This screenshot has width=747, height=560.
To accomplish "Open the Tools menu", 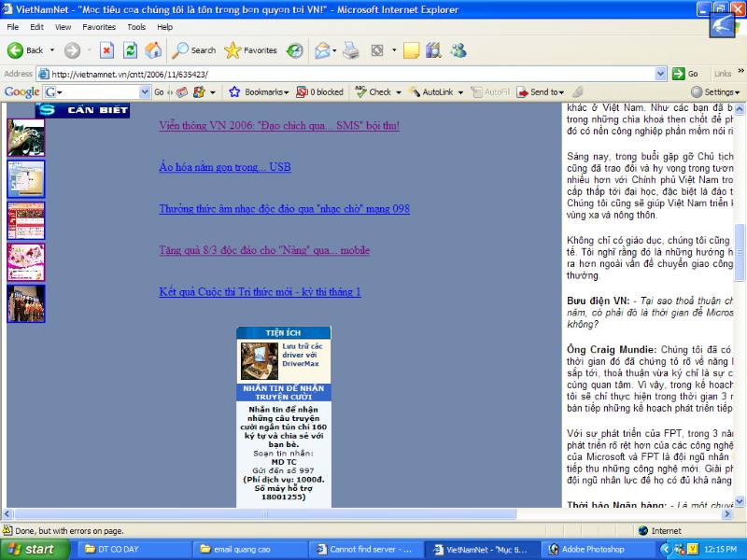I will (136, 27).
